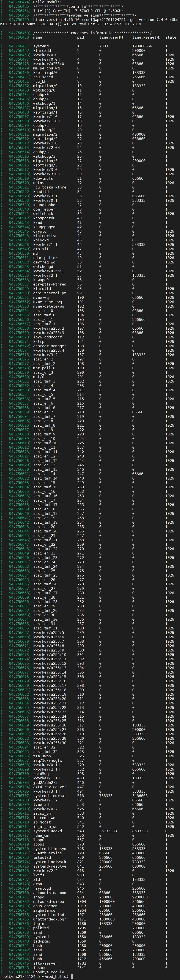Select the 'edac-poller' process name
180x980 pixels.
pos(45,258)
